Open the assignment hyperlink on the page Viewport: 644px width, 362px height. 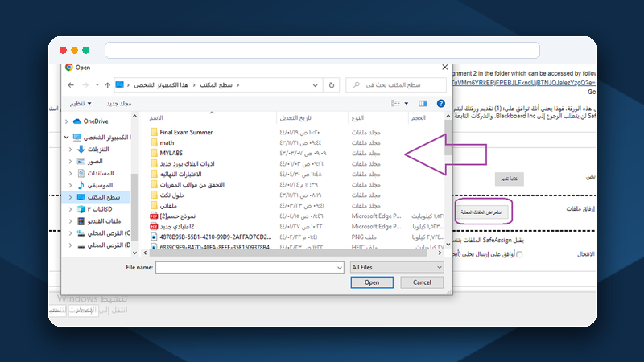524,83
